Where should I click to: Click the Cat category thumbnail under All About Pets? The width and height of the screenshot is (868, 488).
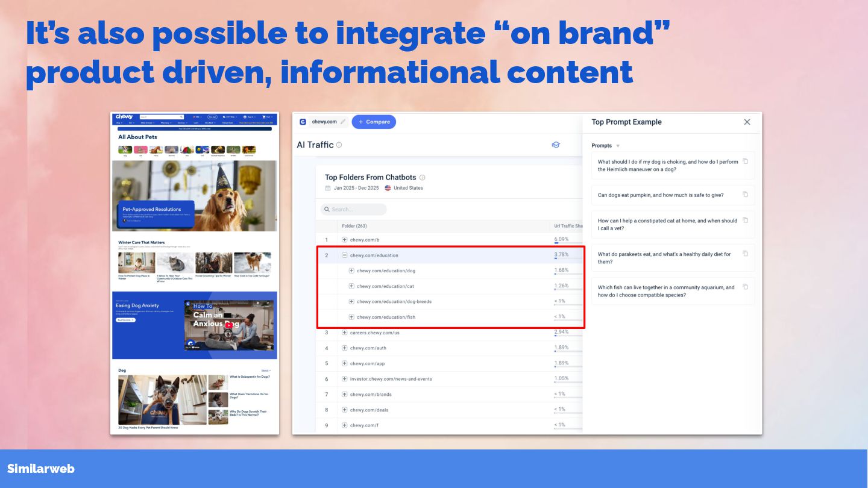(140, 149)
